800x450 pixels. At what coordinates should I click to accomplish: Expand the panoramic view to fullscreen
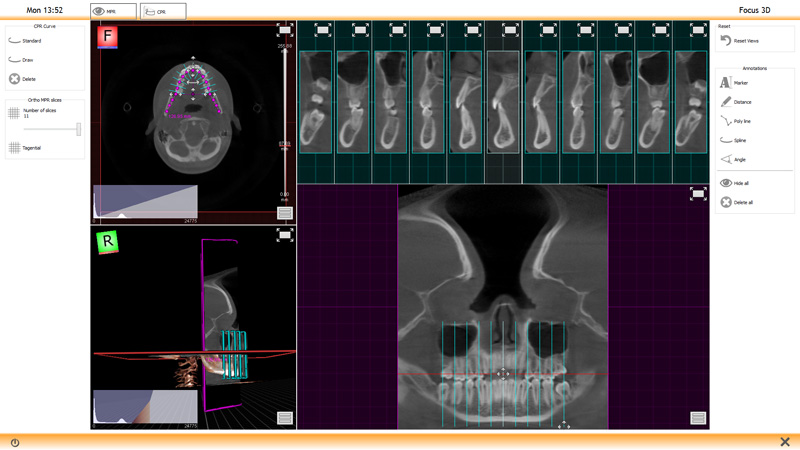pyautogui.click(x=698, y=194)
